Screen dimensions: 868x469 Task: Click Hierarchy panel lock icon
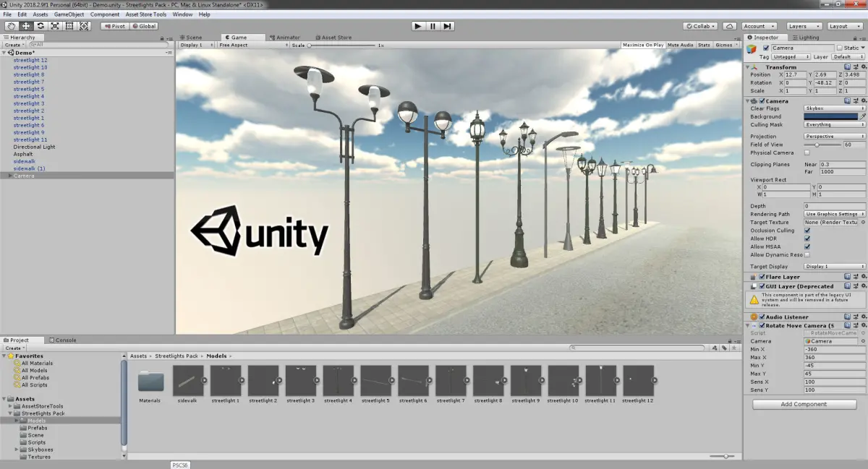pos(162,38)
